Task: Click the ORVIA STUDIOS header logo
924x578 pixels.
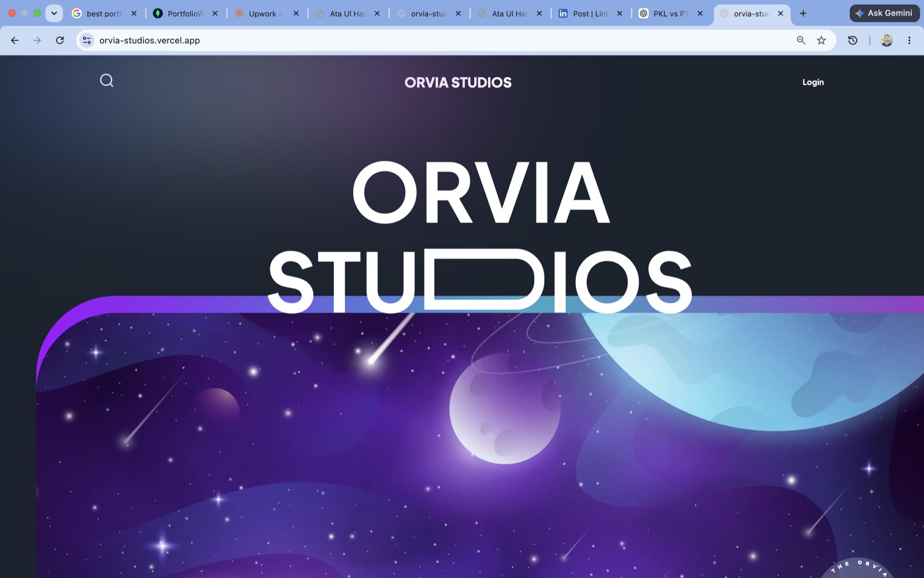Action: click(458, 83)
